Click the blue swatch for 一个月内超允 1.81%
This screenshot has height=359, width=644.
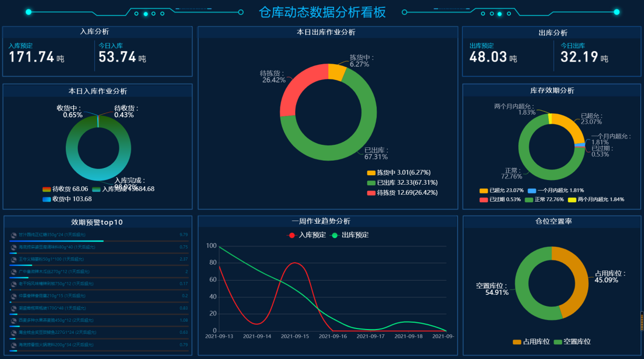click(532, 191)
